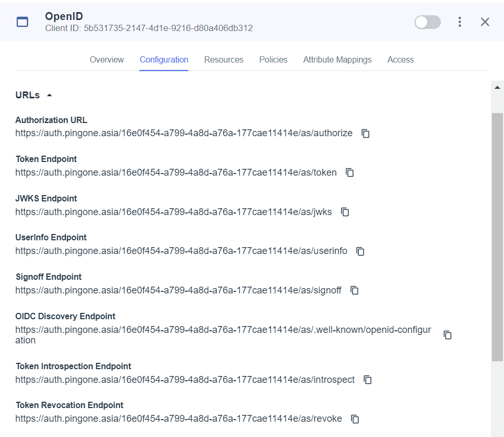Screen dimensions: 504x437
Task: Go to the Policies tab
Action: 273,60
